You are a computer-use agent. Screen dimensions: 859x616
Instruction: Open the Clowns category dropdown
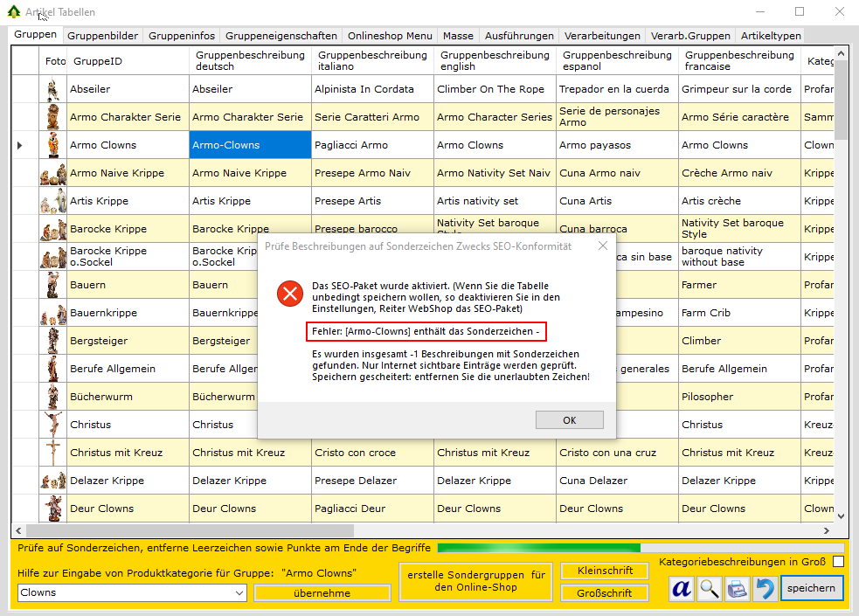point(239,592)
